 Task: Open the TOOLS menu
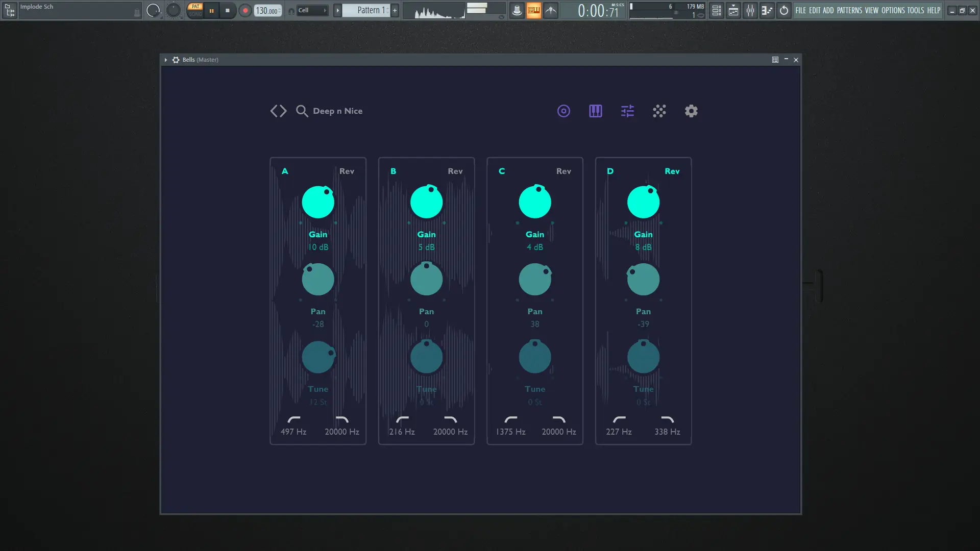pos(915,10)
